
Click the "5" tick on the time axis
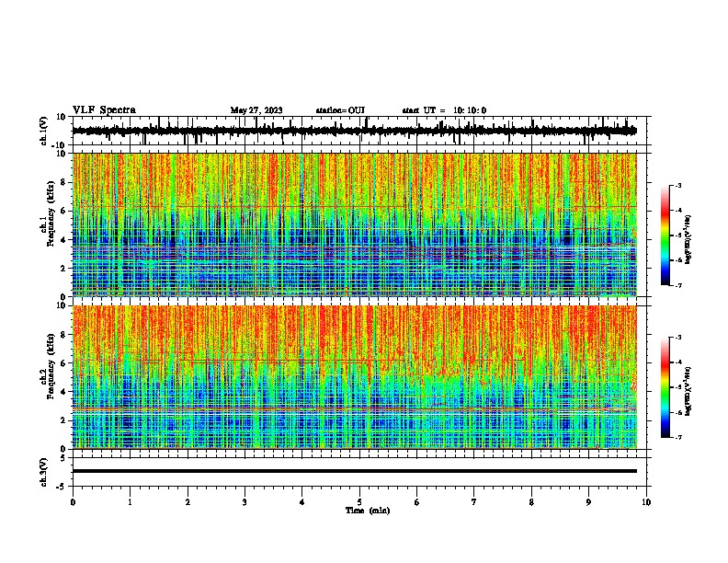(359, 502)
